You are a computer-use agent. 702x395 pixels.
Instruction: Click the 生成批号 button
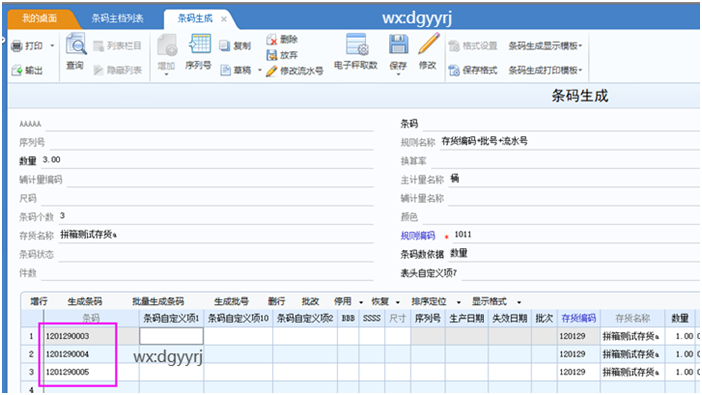coord(231,301)
